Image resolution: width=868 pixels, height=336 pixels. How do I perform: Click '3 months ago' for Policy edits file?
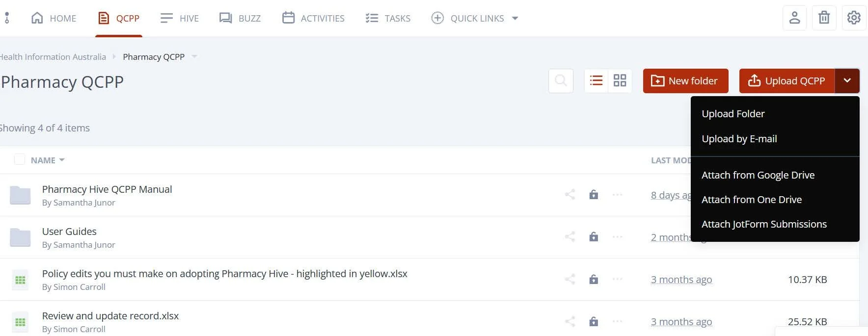pyautogui.click(x=681, y=280)
